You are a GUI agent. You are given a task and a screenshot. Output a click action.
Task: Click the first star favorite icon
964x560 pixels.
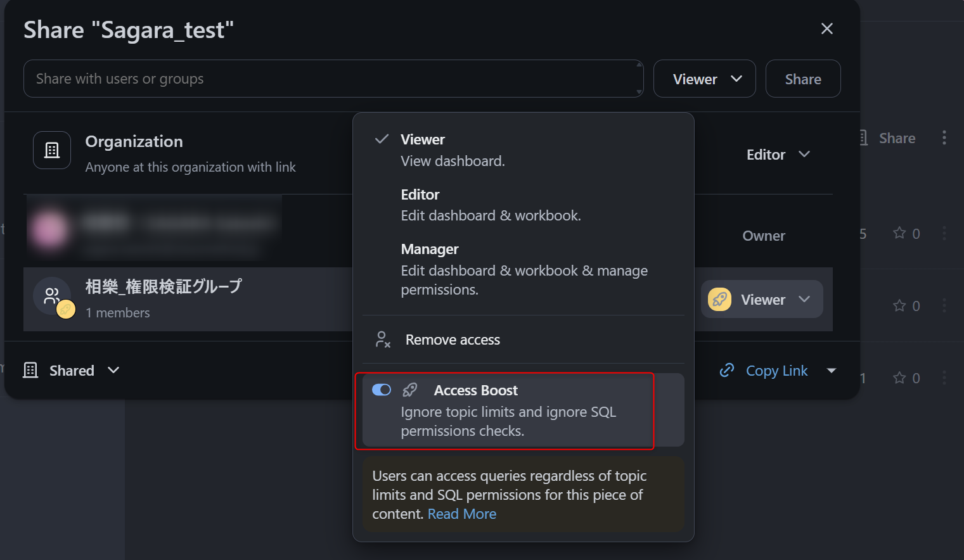[x=899, y=233]
